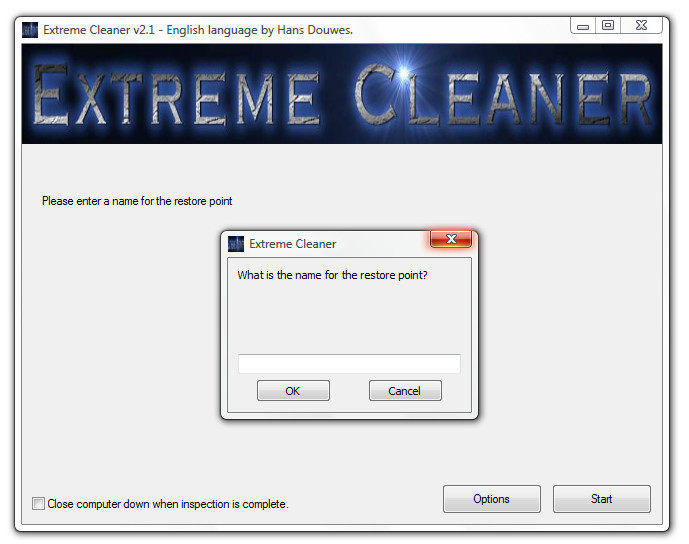Minimize the Extreme Cleaner main window
The width and height of the screenshot is (689, 544).
coord(583,25)
